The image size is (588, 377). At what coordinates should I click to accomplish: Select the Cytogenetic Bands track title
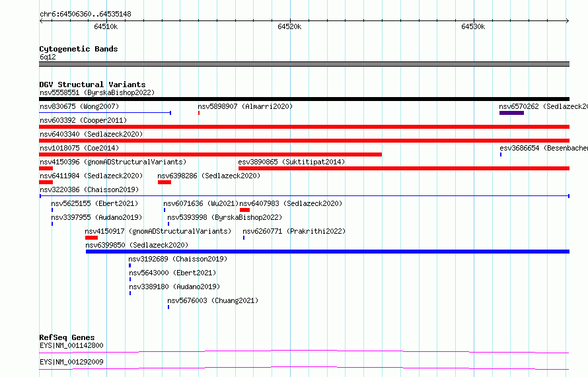[x=79, y=49]
